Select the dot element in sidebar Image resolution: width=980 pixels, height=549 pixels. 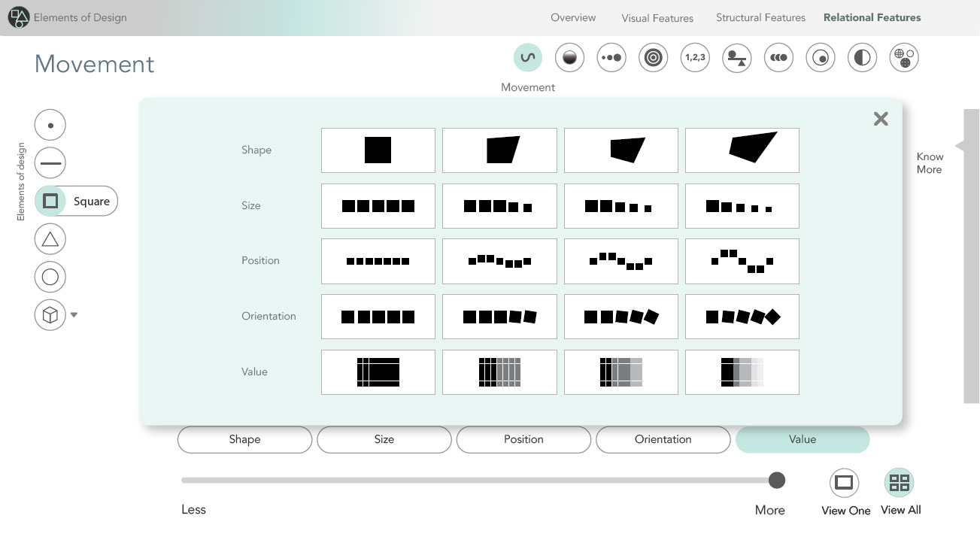pos(50,125)
